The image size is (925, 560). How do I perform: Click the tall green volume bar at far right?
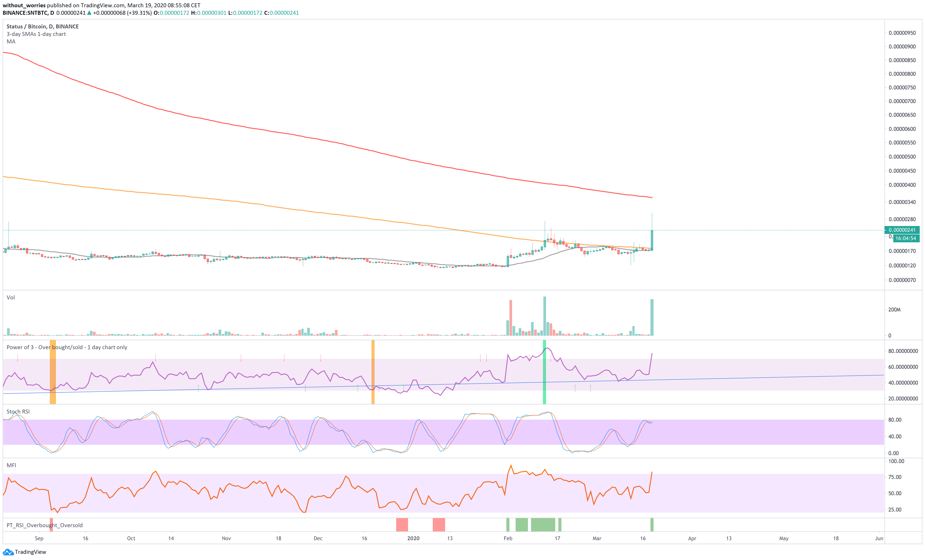tap(652, 317)
